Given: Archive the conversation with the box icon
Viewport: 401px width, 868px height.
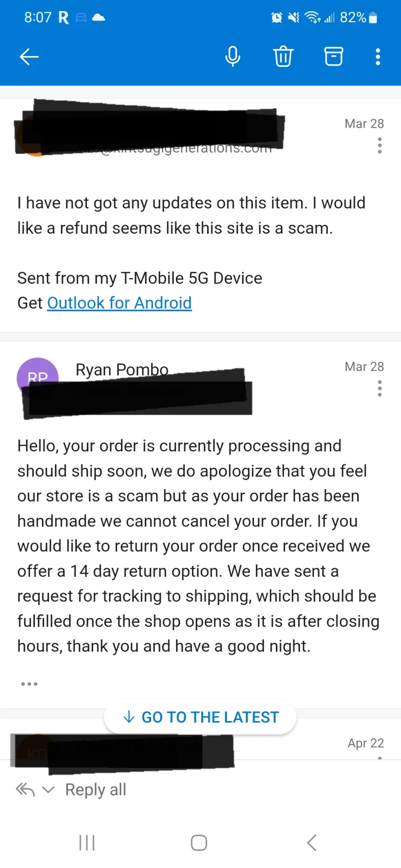Looking at the screenshot, I should click(333, 57).
